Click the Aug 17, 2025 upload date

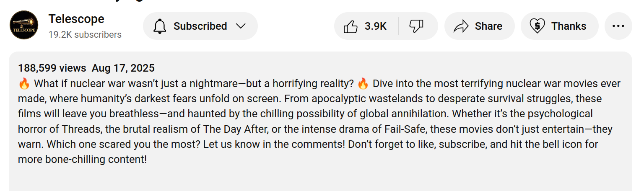click(x=123, y=68)
